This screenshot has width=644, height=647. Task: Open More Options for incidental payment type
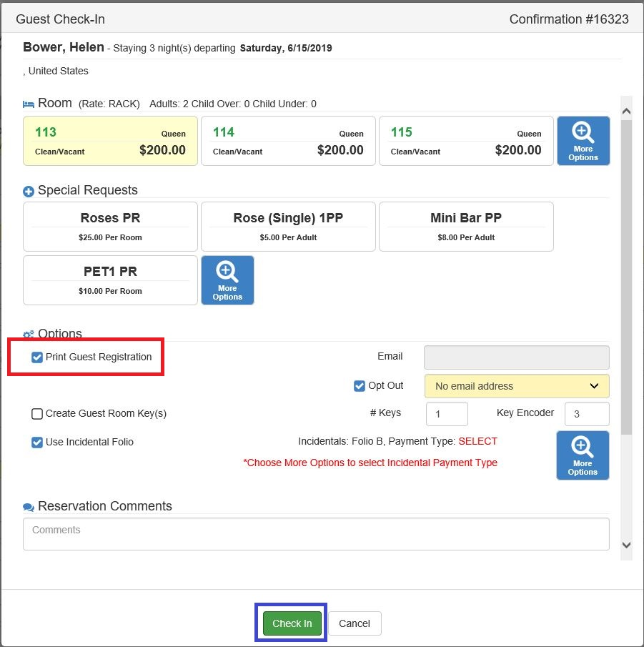click(583, 455)
